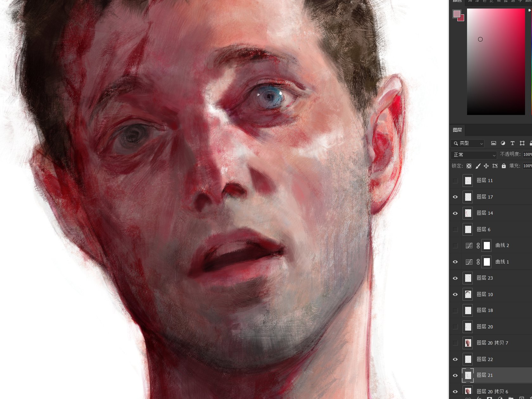Select layer named 图层 18
The width and height of the screenshot is (532, 399).
click(x=485, y=310)
